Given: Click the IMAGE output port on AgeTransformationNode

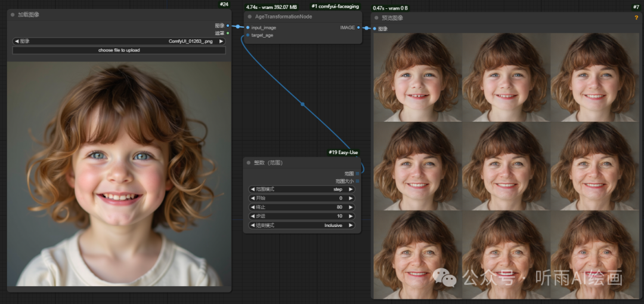Looking at the screenshot, I should [x=359, y=27].
